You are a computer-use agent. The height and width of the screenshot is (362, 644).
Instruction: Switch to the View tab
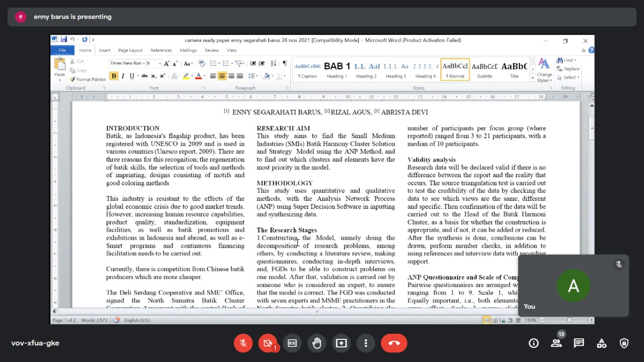tap(231, 50)
